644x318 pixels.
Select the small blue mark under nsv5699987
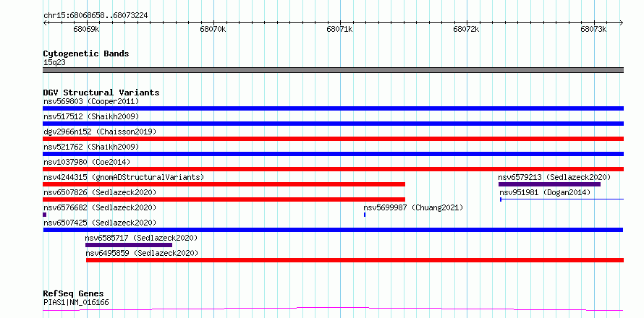point(365,215)
